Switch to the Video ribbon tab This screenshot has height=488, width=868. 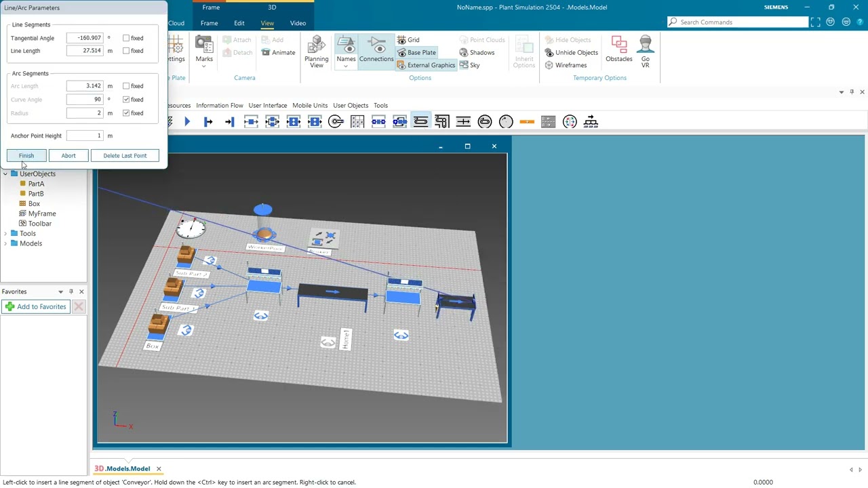coord(298,23)
